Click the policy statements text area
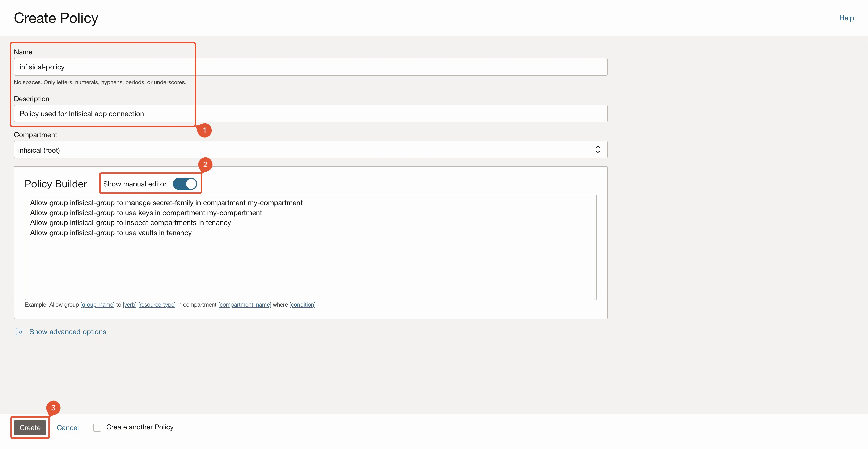Viewport: 868px width, 449px height. [310, 247]
